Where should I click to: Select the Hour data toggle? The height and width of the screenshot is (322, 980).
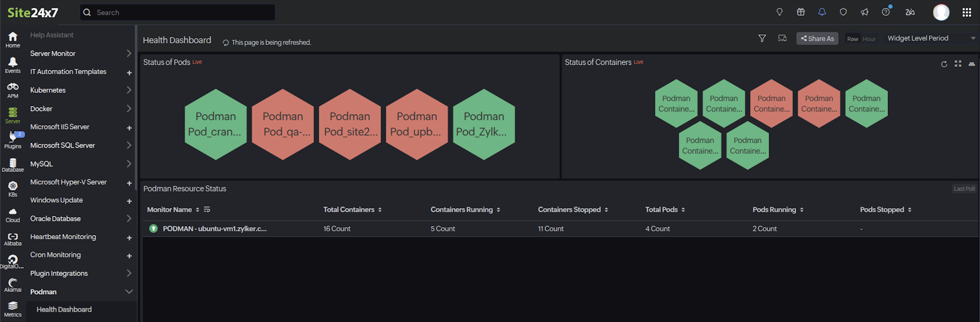869,39
